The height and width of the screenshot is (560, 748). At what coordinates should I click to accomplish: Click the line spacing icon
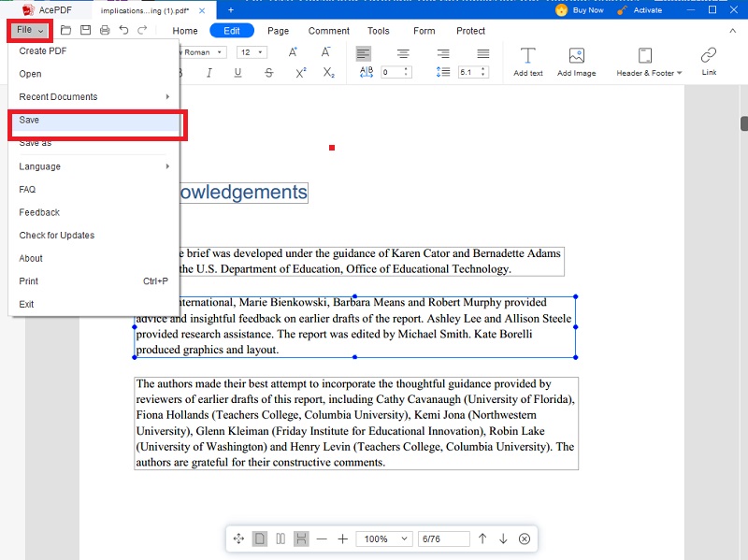pos(443,73)
